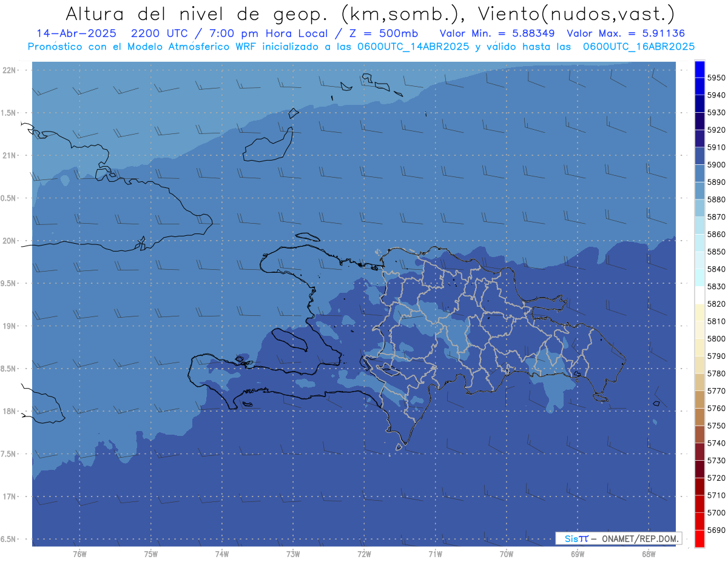728x562 pixels.
Task: Click the 5920 color bar label
Action: coord(716,130)
